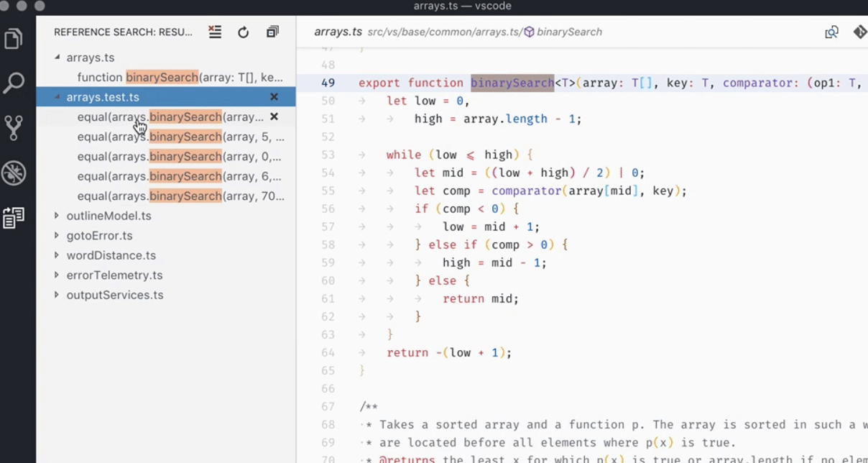Click the highlighted binarySearch symbol on line 49

(x=512, y=83)
